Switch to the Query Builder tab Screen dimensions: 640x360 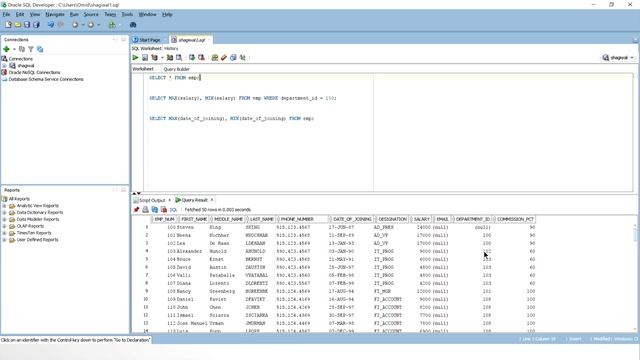[176, 69]
